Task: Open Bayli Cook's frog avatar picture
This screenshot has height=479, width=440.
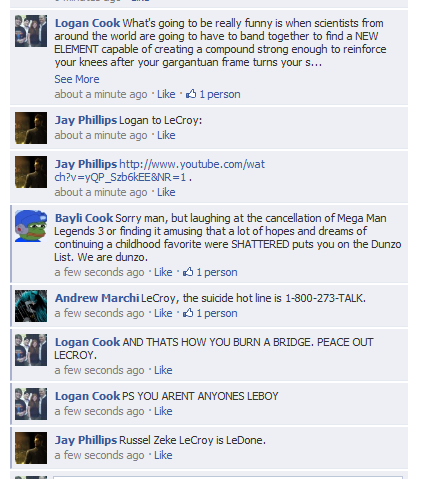Action: pos(31,226)
